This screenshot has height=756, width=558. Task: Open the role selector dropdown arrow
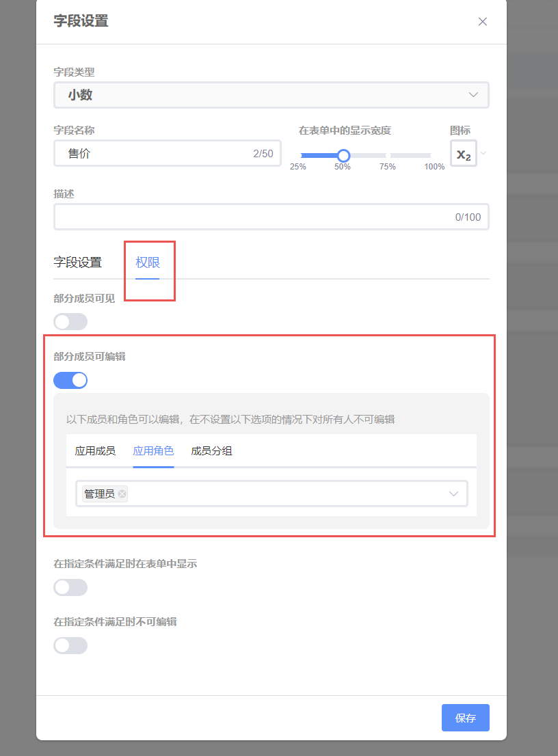[x=453, y=494]
